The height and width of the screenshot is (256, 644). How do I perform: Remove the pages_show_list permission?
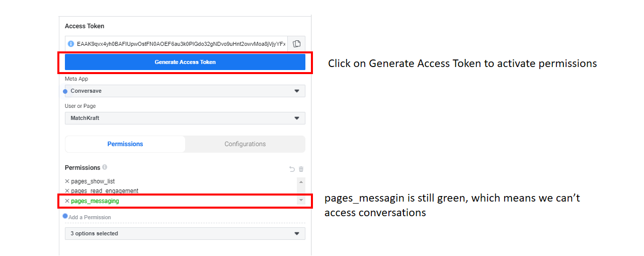pyautogui.click(x=67, y=181)
